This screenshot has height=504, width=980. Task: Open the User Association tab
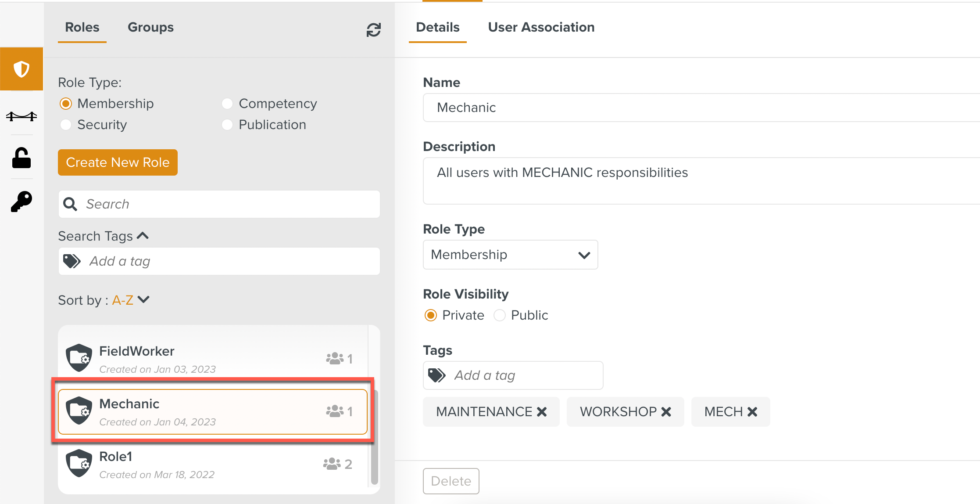point(541,27)
